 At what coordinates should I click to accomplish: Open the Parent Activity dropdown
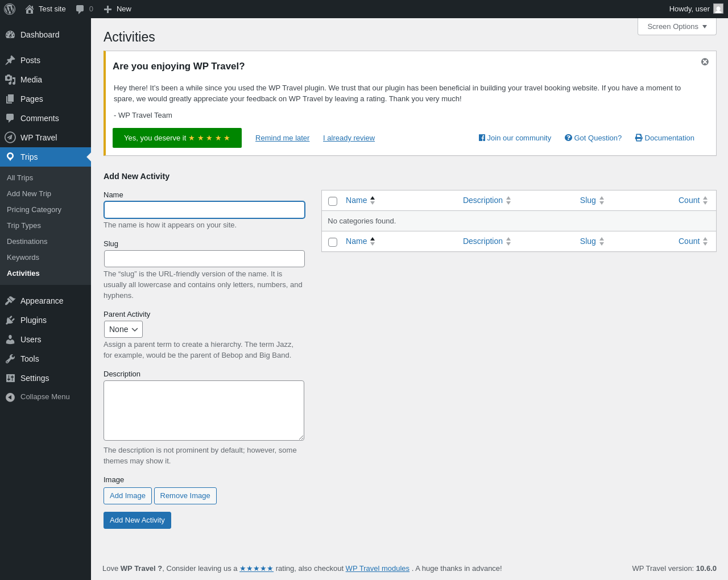[123, 329]
